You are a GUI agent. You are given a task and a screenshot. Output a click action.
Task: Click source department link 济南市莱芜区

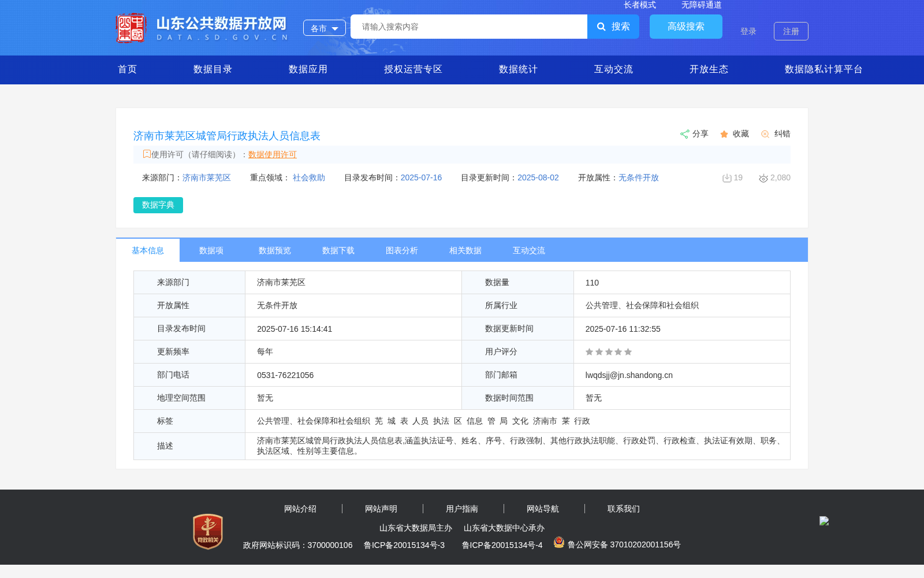point(207,177)
